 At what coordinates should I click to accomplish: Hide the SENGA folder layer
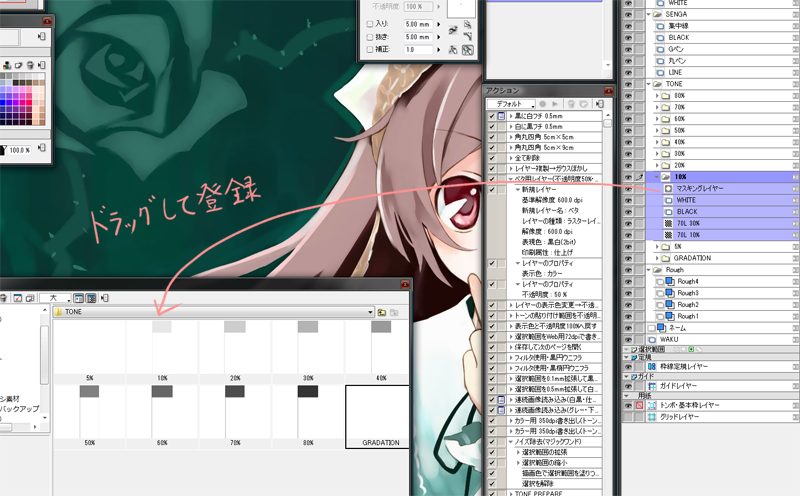pyautogui.click(x=628, y=14)
